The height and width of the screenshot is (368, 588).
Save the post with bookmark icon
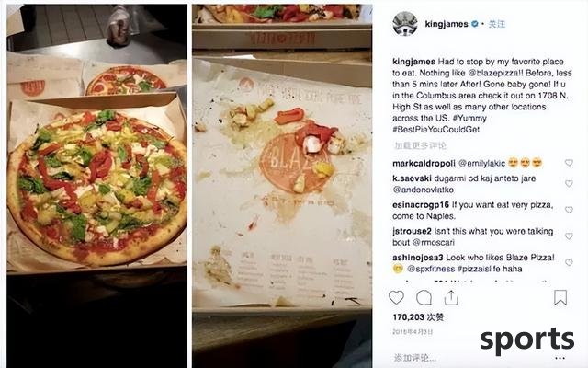click(x=560, y=297)
